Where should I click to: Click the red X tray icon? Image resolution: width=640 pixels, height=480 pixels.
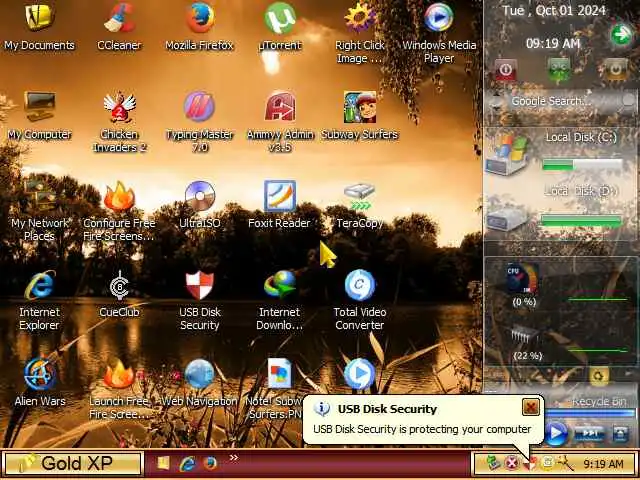pyautogui.click(x=511, y=463)
